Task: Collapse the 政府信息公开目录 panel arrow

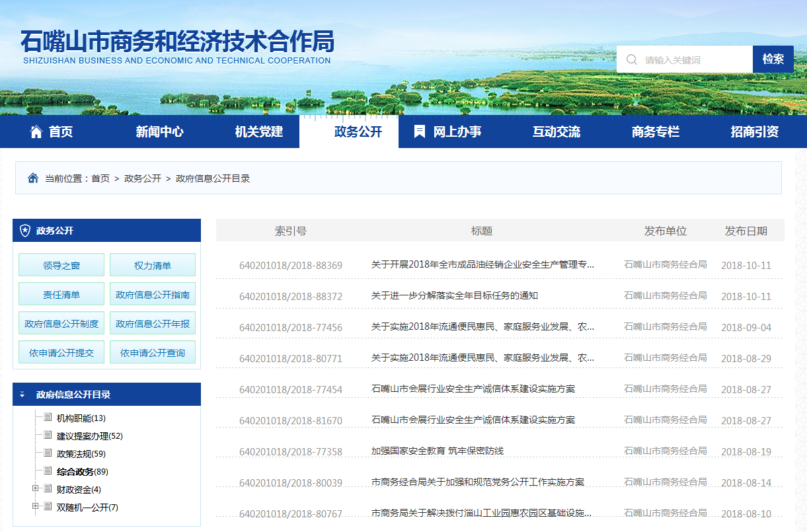Action: (x=22, y=395)
